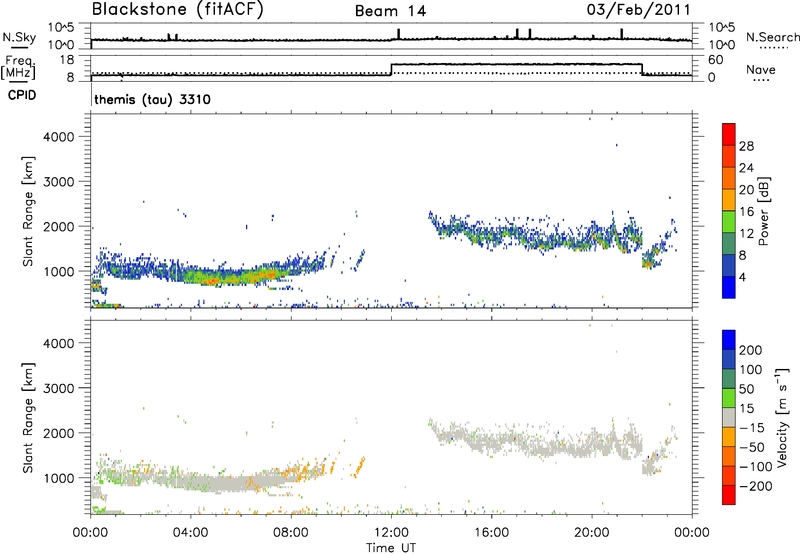Select the 16 label on Power colorbar
Image resolution: width=800 pixels, height=554 pixels.
click(x=746, y=212)
